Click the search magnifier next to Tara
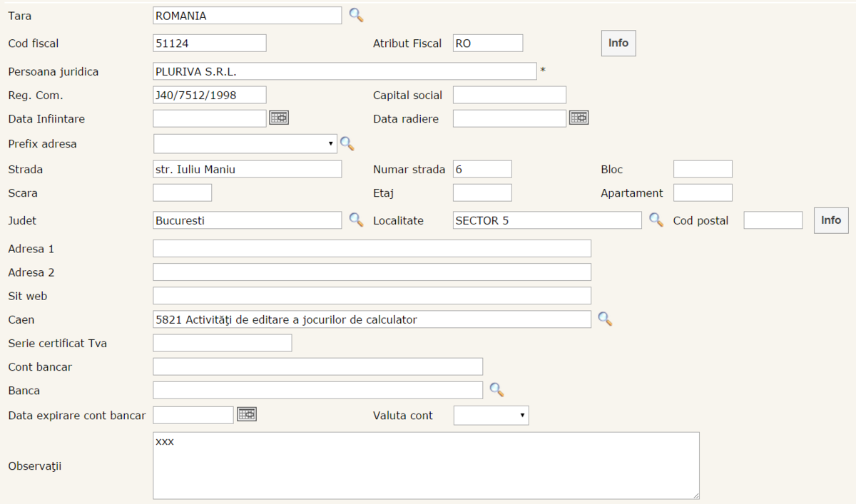 [356, 15]
